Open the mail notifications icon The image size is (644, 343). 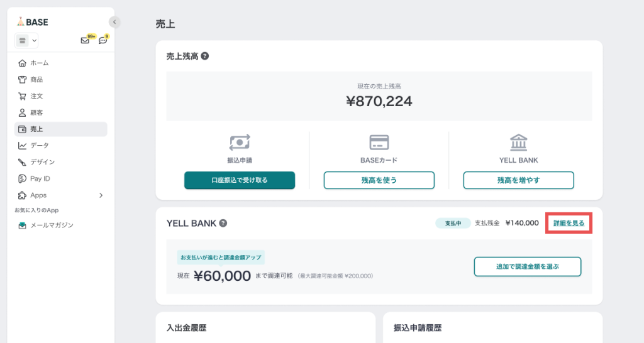pos(85,41)
